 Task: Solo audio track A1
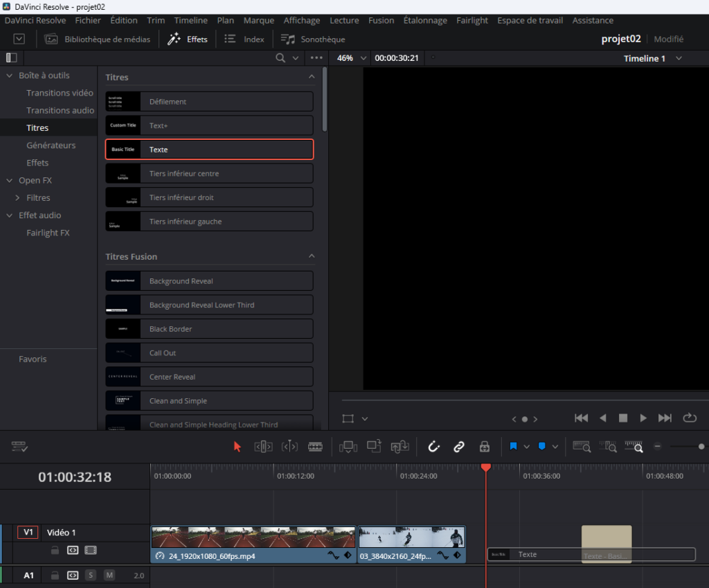point(91,576)
